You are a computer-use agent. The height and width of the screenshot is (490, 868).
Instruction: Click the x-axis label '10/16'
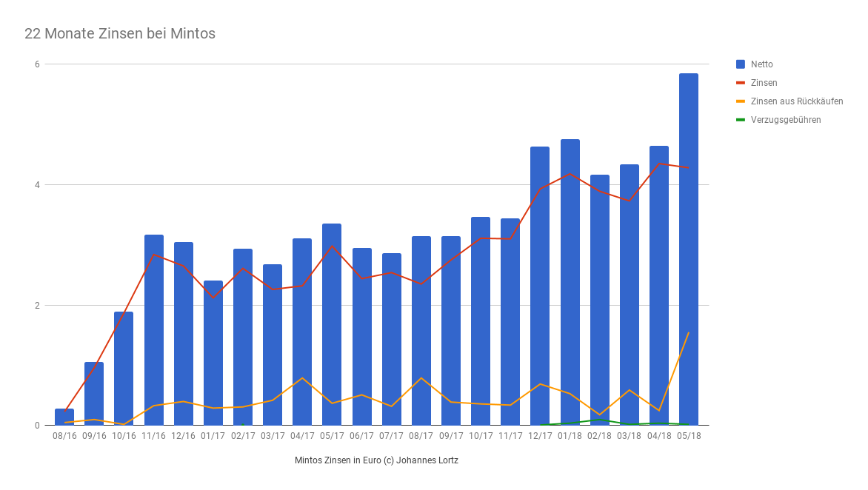[x=124, y=436]
